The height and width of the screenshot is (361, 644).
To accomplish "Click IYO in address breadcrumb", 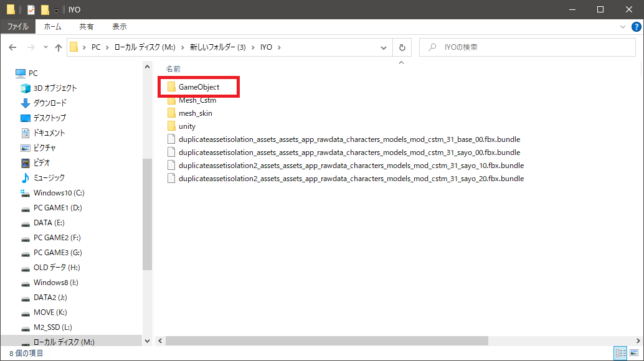I will coord(266,47).
